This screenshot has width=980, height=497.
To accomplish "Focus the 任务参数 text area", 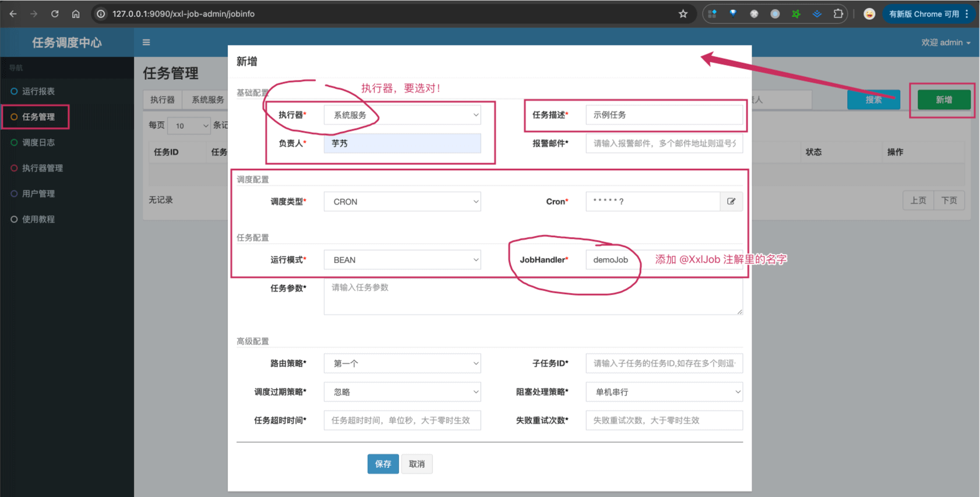I will tap(533, 297).
